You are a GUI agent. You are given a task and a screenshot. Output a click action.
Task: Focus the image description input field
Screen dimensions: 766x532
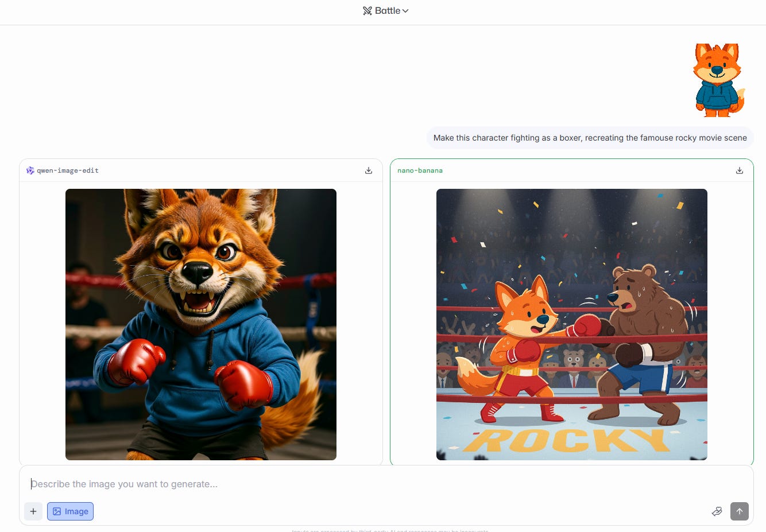tap(386, 484)
